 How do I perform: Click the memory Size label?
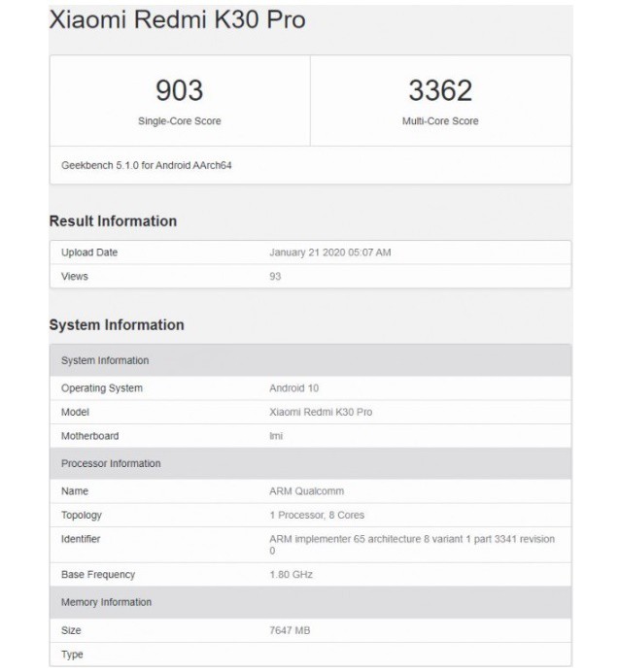point(71,630)
